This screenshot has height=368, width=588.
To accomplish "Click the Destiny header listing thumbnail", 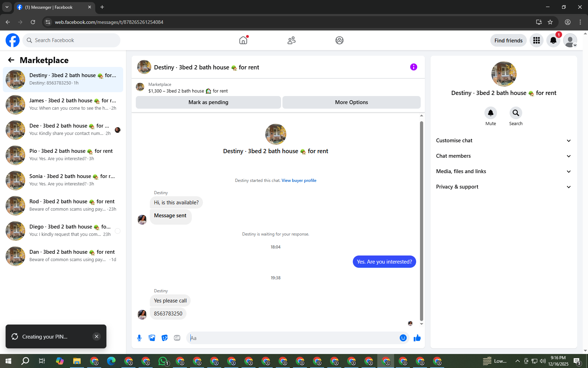I will point(144,67).
